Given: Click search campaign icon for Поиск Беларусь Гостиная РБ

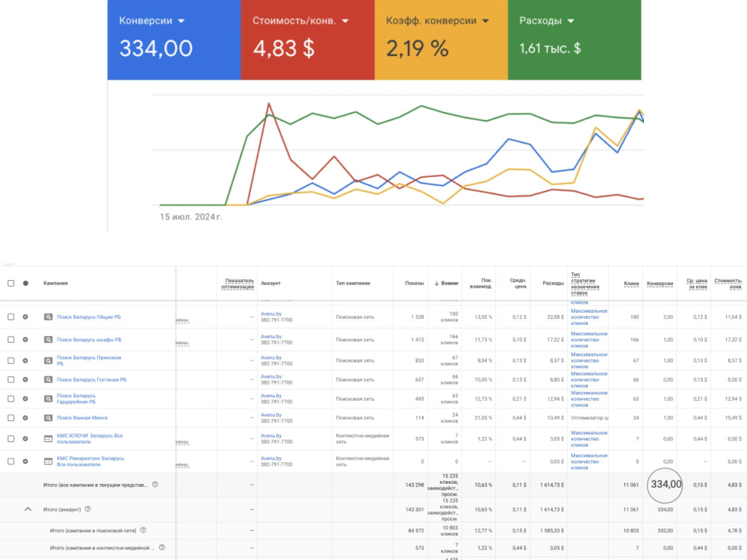Looking at the screenshot, I should click(x=48, y=379).
